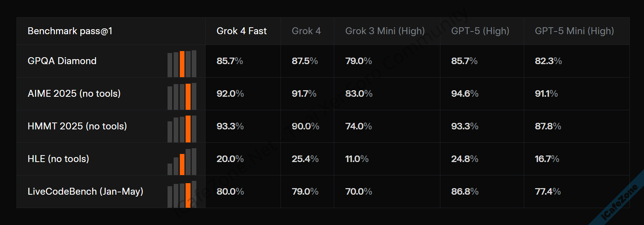Click the AIME 2025 mini bar chart
Viewport: 644px width, 225px height.
click(x=182, y=96)
